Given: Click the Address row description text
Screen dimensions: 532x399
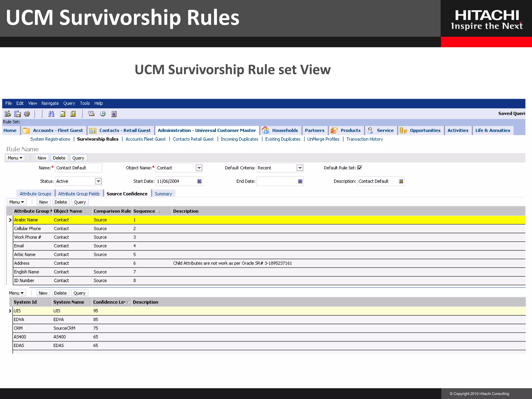Looking at the screenshot, I should 232,263.
